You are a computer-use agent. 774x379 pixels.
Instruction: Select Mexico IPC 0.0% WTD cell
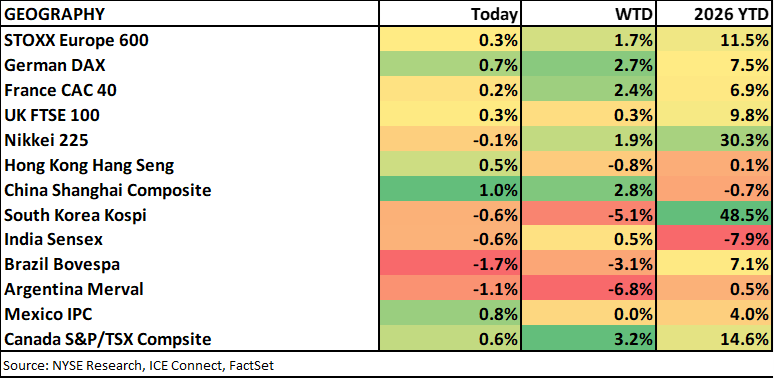(588, 314)
